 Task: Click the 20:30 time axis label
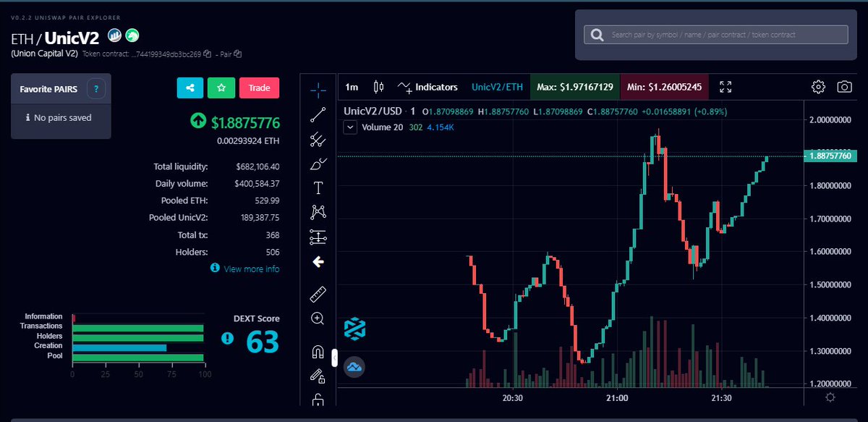tap(512, 398)
